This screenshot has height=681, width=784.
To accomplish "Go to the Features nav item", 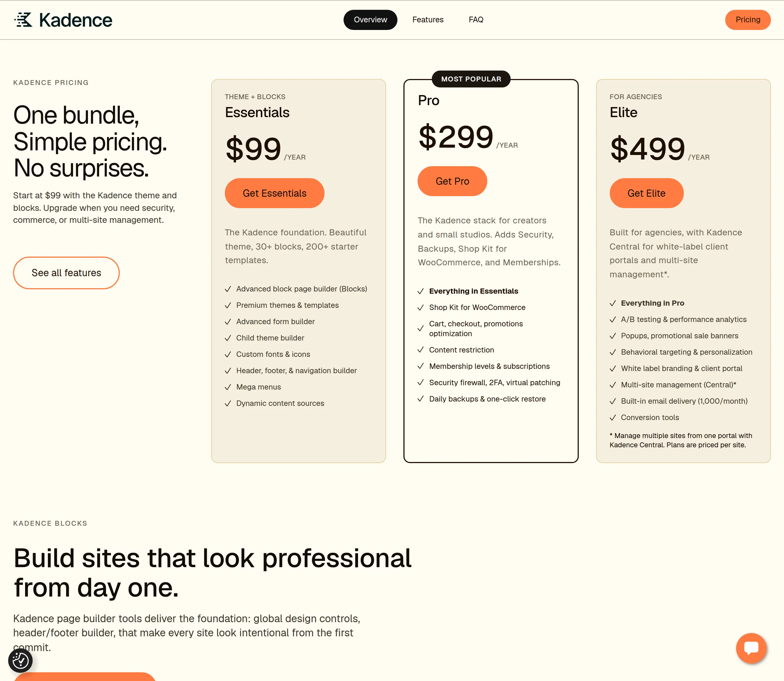I will coord(428,20).
